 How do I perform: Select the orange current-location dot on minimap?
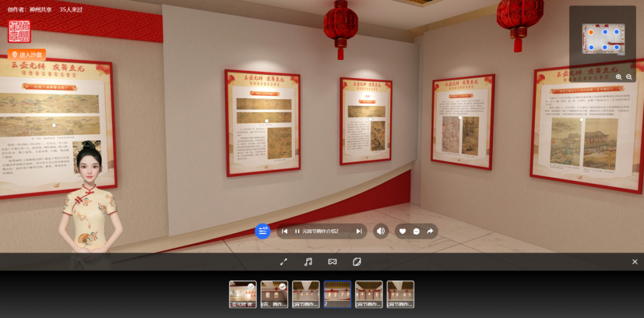[x=591, y=32]
